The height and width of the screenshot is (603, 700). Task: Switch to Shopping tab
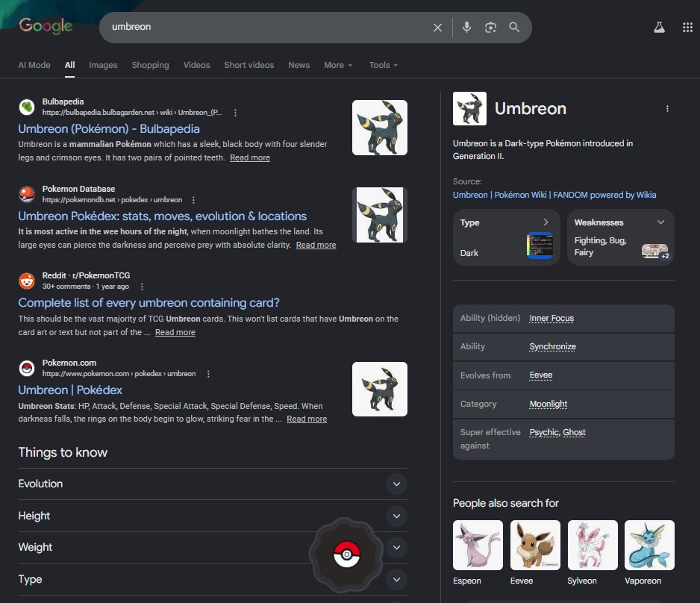coord(151,65)
